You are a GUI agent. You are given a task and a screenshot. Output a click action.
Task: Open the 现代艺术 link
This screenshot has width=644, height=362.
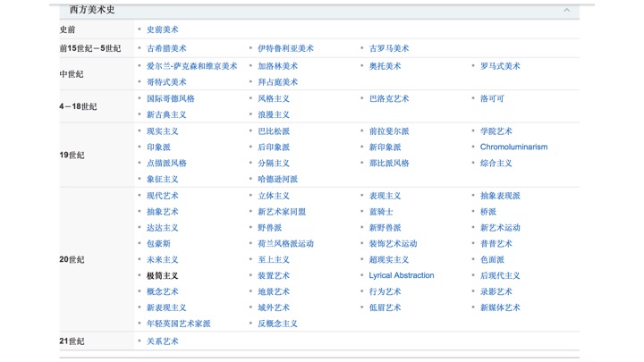click(163, 196)
